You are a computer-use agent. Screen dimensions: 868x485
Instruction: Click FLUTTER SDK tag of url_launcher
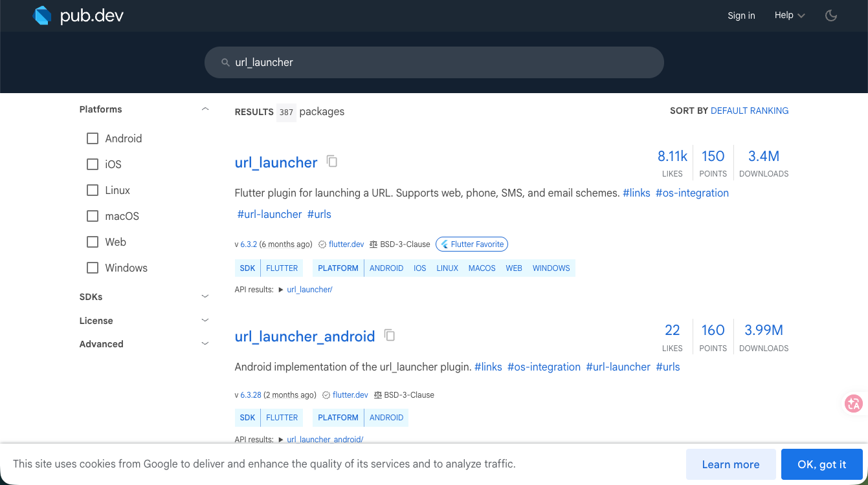[x=282, y=268]
